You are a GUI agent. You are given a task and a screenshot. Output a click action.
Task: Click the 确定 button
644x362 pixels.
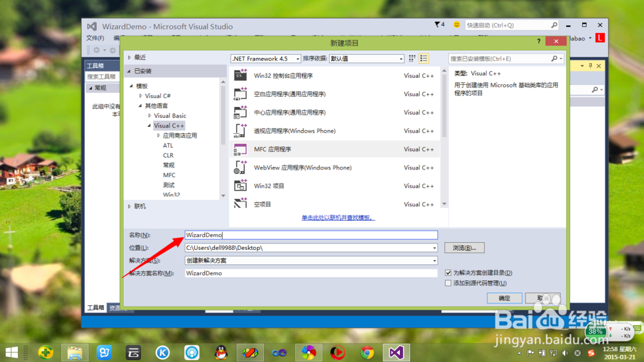504,298
